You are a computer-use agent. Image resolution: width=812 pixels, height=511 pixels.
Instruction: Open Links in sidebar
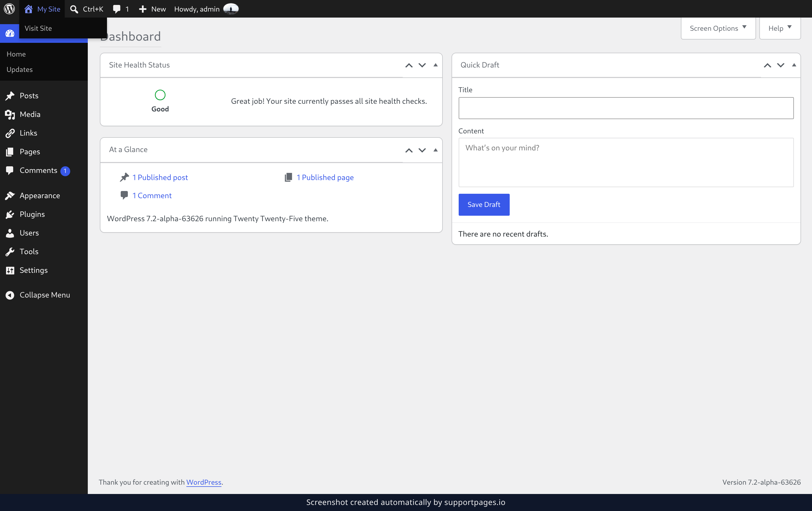[x=28, y=133]
